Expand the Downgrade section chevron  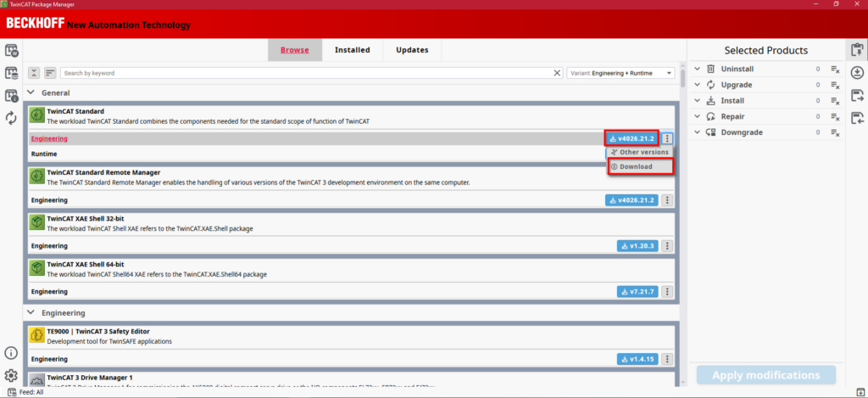(697, 132)
